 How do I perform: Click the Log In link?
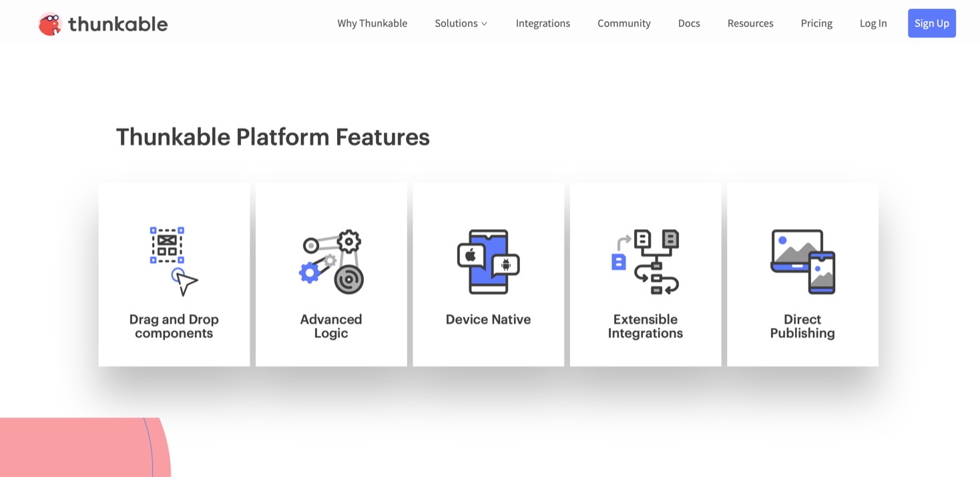tap(873, 23)
